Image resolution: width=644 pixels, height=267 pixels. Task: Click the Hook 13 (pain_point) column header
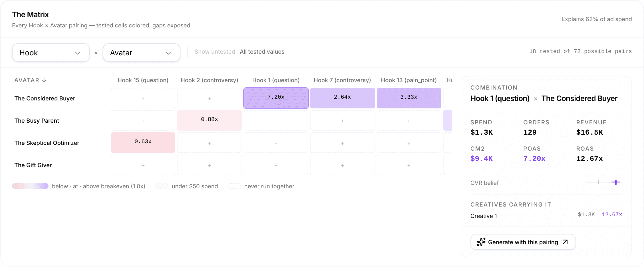click(409, 80)
